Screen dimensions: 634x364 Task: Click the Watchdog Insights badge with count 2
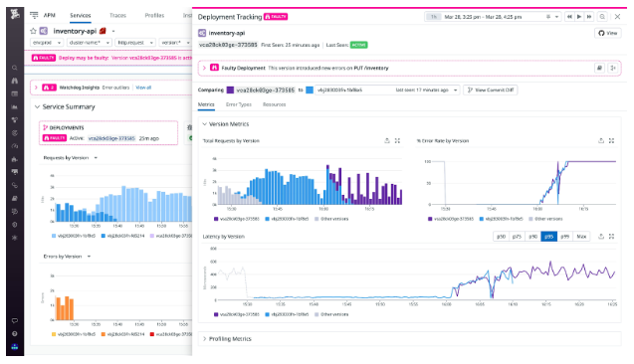(x=49, y=88)
